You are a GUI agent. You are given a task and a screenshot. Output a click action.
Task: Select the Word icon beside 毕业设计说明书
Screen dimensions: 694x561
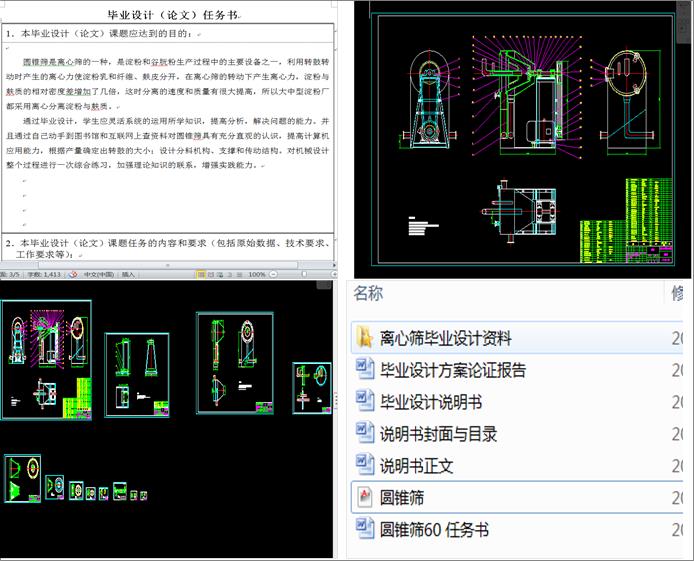365,401
